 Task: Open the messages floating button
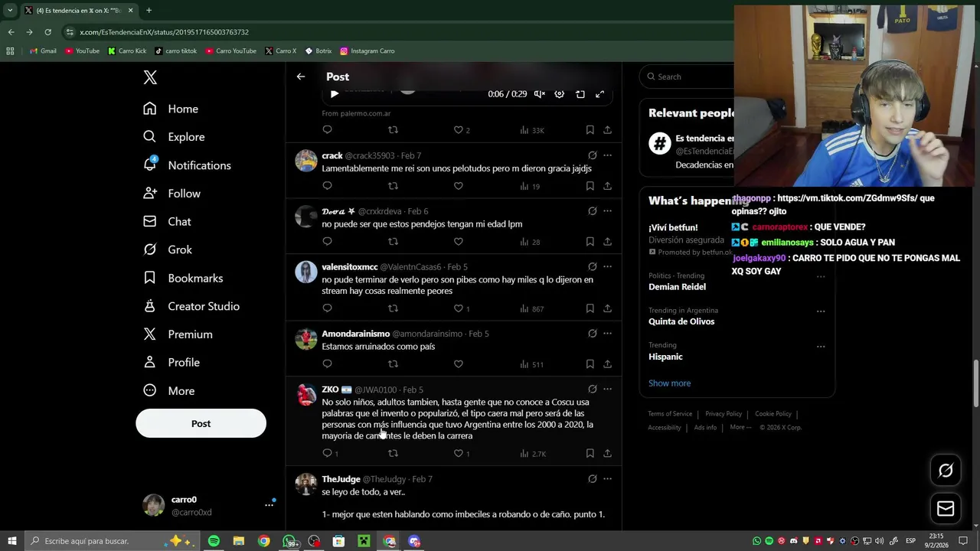tap(946, 508)
